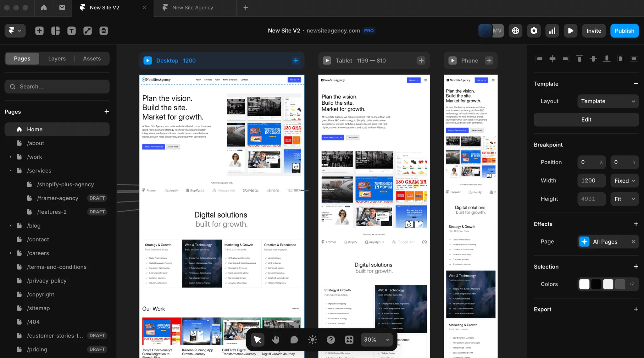The width and height of the screenshot is (644, 358).
Task: Open site settings hexagon icon
Action: (534, 30)
